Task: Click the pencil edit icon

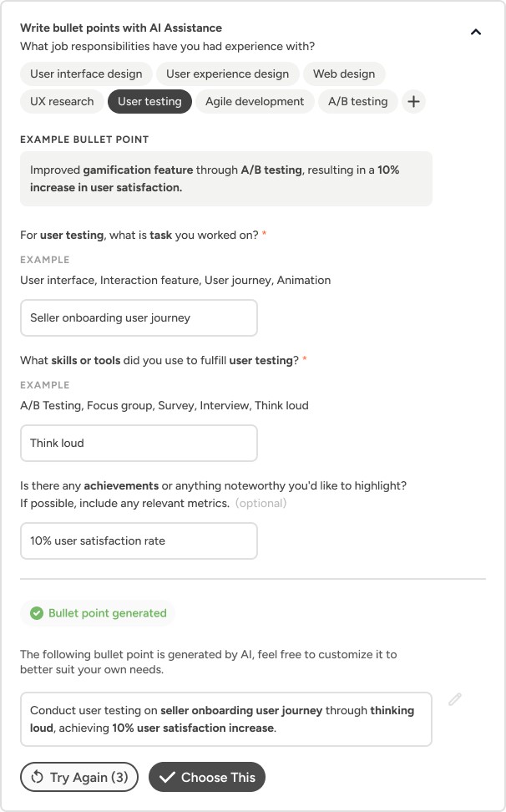Action: coord(455,700)
